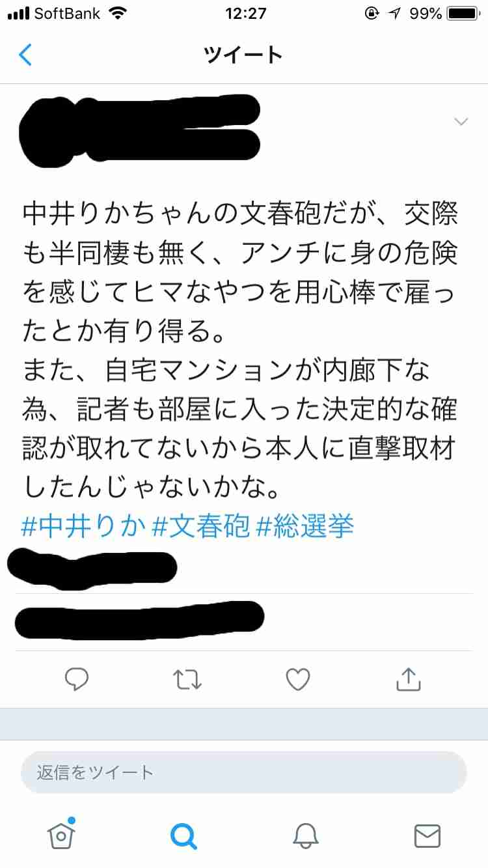Open hashtag #総選挙 link
The width and height of the screenshot is (488, 868).
point(305,526)
